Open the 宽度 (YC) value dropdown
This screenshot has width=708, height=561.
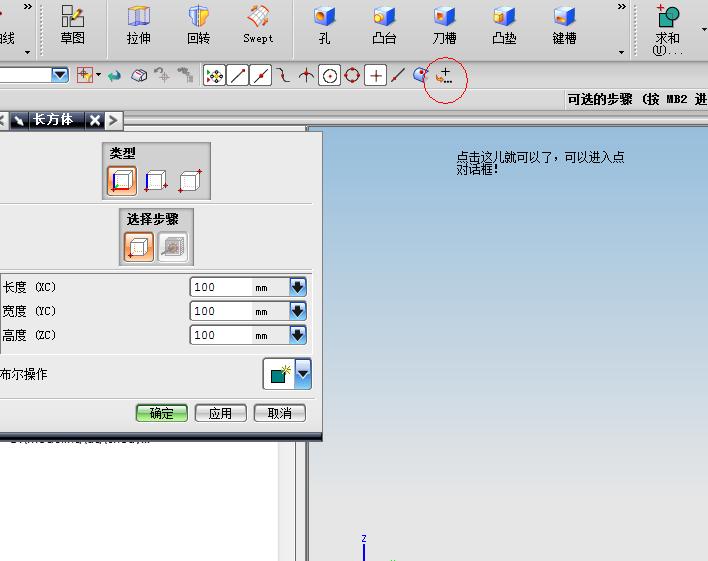click(298, 311)
